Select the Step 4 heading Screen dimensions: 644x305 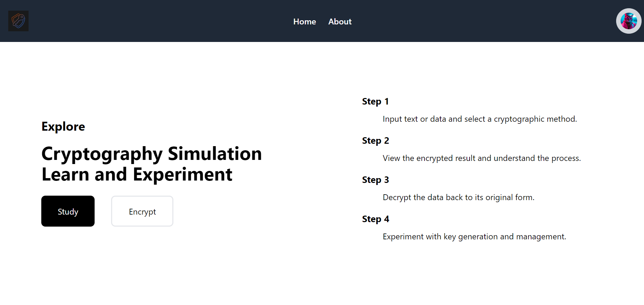(375, 219)
